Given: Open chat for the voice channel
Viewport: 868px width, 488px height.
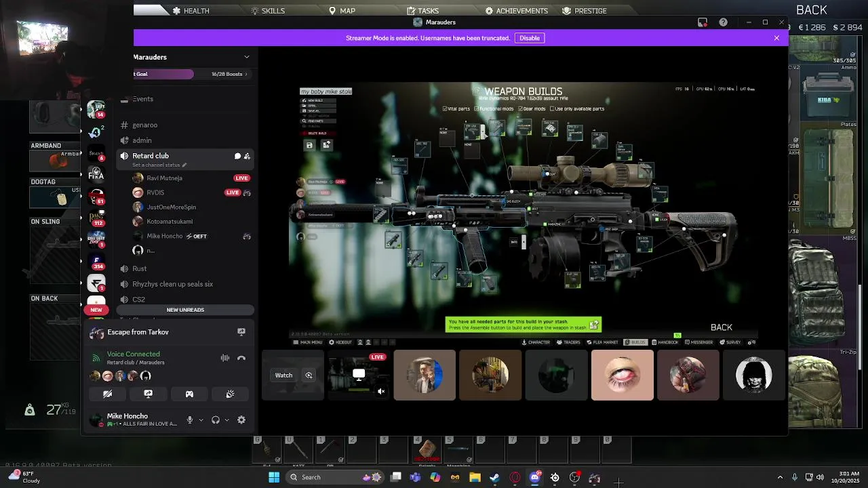Looking at the screenshot, I should (237, 156).
